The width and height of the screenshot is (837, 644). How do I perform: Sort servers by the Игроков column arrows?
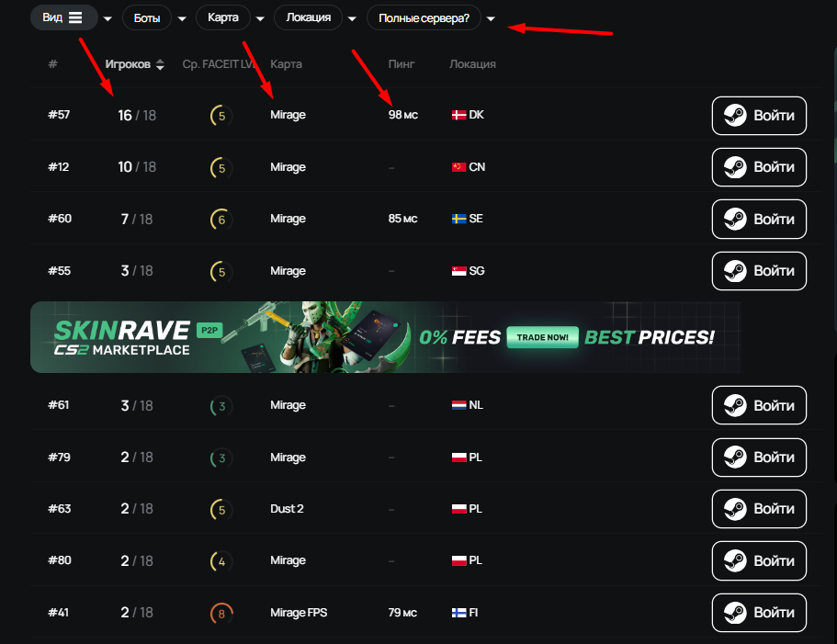point(160,64)
